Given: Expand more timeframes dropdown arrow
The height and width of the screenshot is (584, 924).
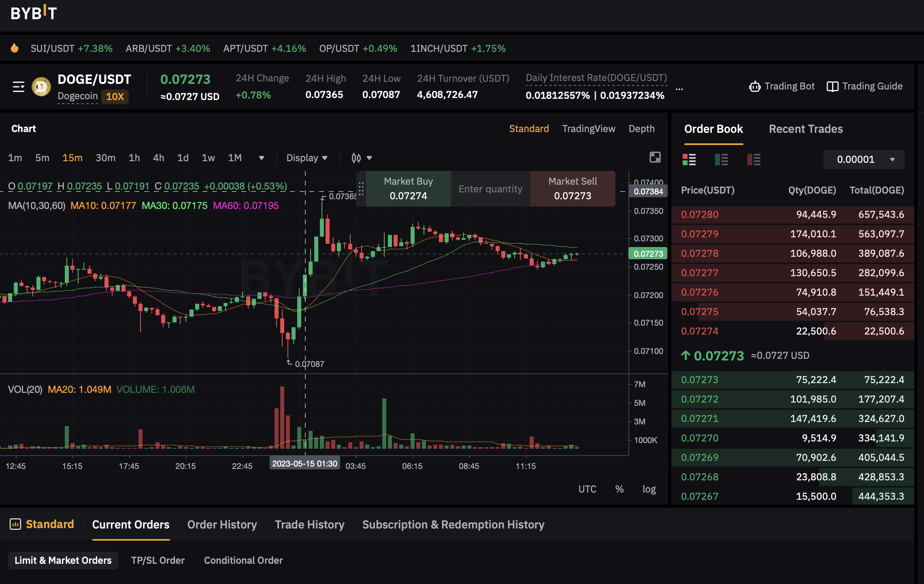Looking at the screenshot, I should click(262, 158).
